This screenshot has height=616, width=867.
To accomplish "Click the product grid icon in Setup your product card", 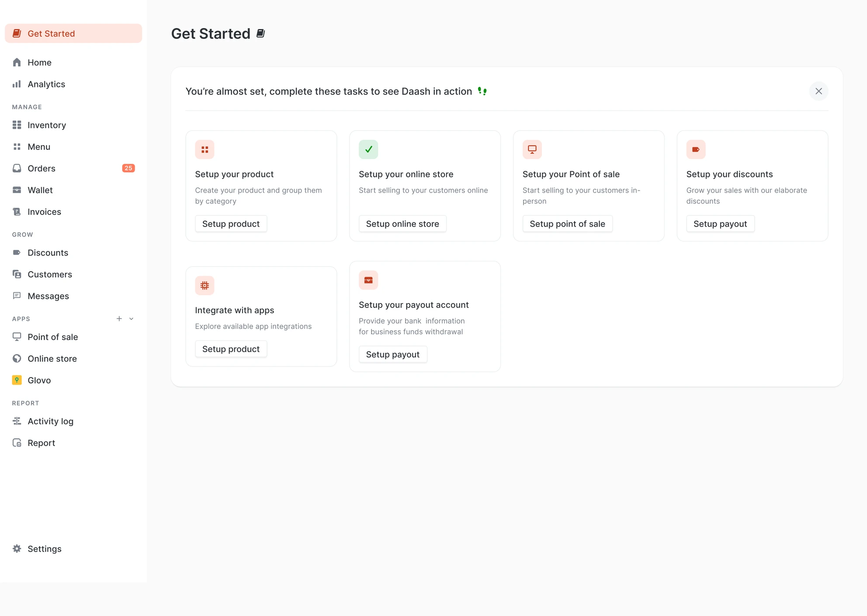I will click(x=205, y=149).
